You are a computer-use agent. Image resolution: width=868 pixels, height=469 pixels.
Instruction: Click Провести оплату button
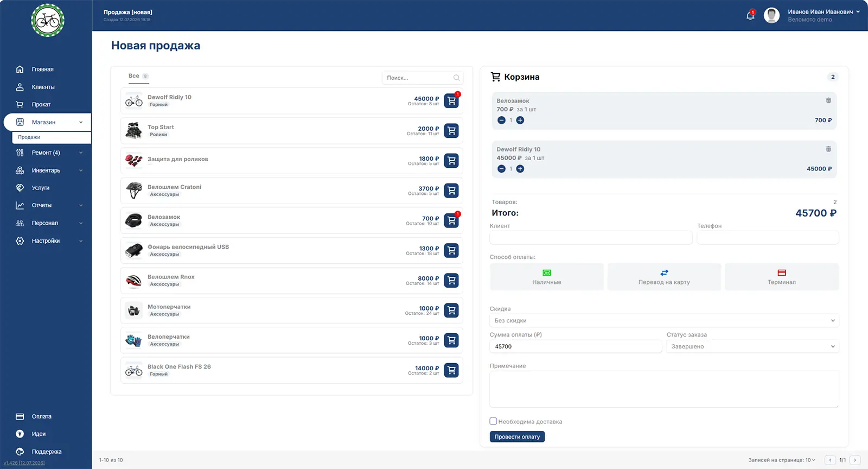tap(517, 437)
